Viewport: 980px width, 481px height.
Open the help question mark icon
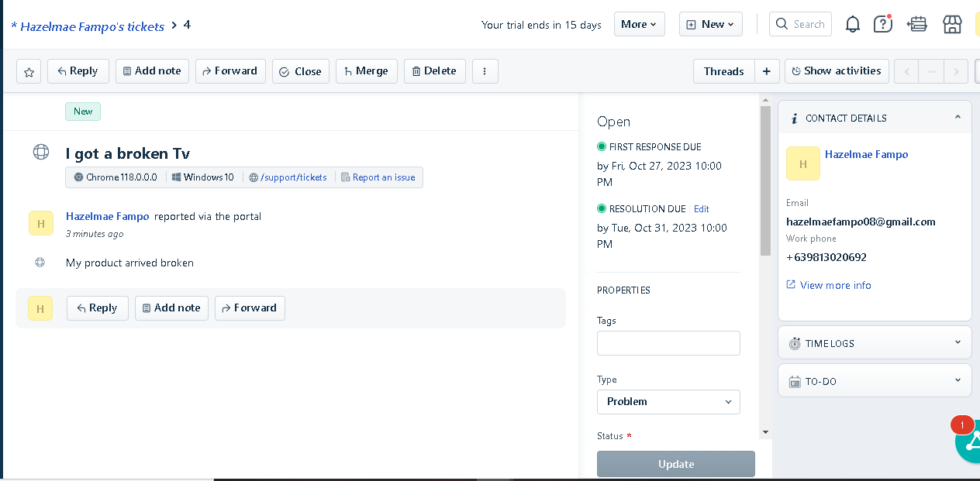883,24
